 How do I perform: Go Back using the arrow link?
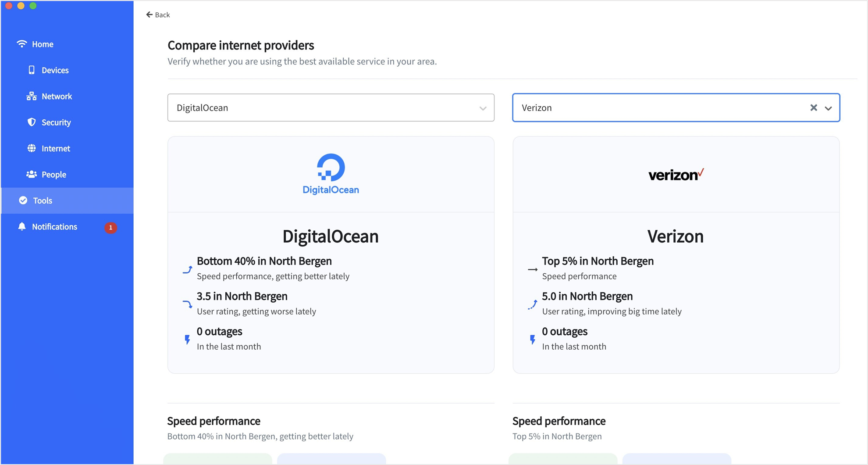click(158, 14)
